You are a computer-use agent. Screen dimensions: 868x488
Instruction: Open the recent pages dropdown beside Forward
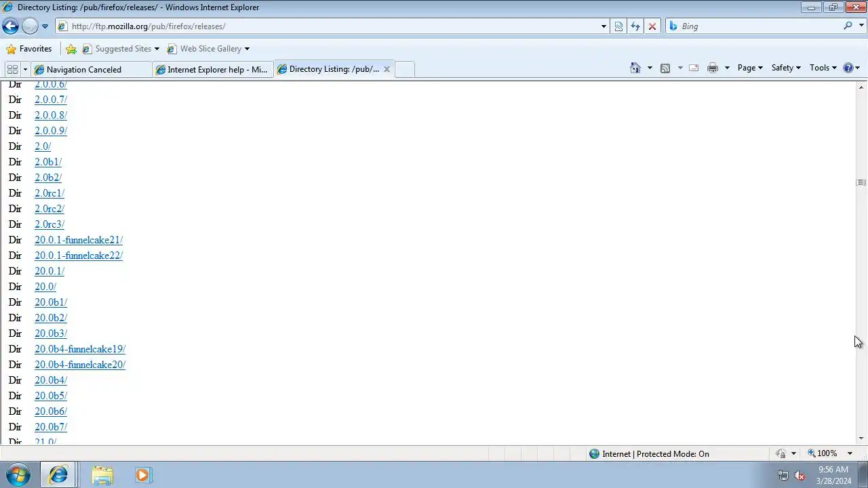pyautogui.click(x=45, y=26)
